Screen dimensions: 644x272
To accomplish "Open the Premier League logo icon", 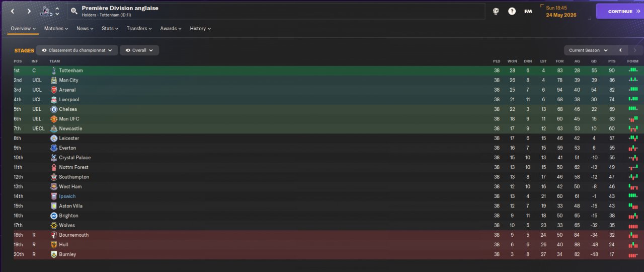I will (45, 11).
